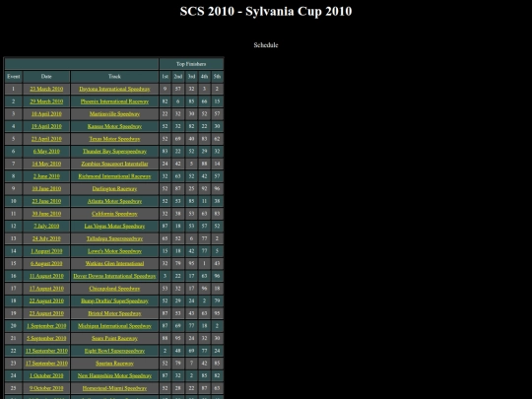This screenshot has width=532, height=399.
Task: Open the Watkins Glen International link
Action: (114, 264)
